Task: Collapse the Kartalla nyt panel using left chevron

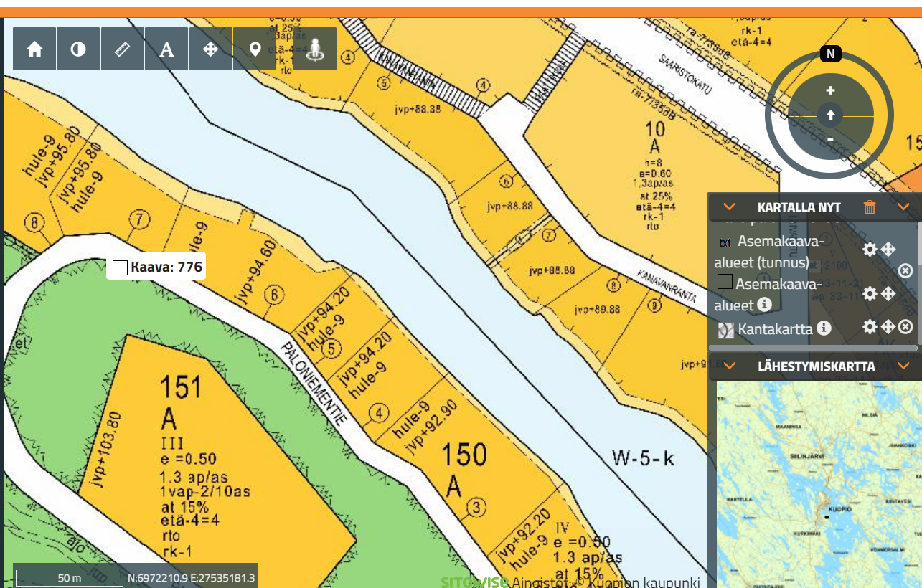Action: 729,207
